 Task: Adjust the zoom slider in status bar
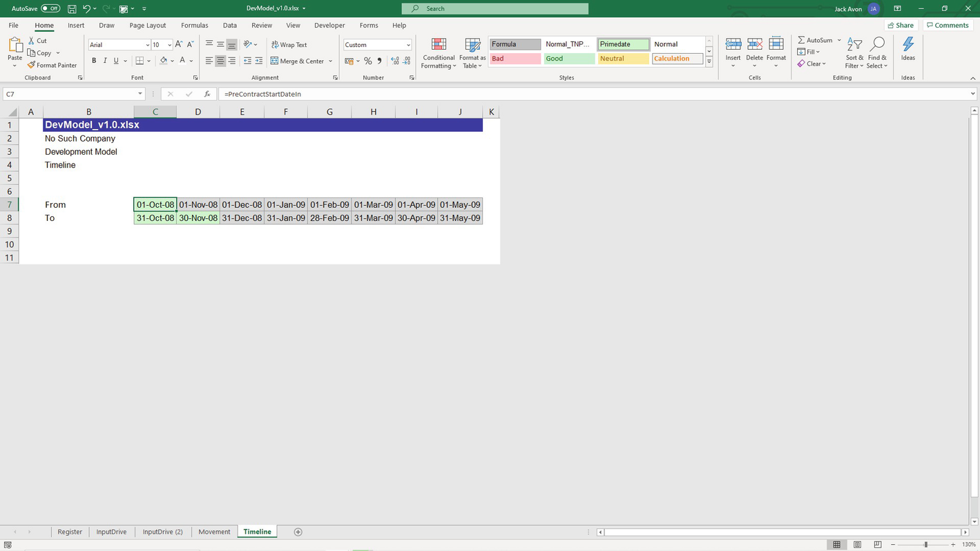coord(926,545)
